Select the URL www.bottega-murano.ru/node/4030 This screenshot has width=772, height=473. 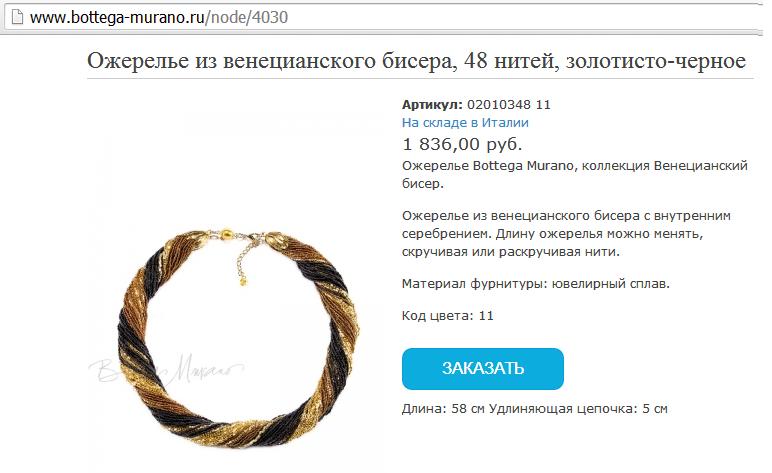pyautogui.click(x=159, y=17)
